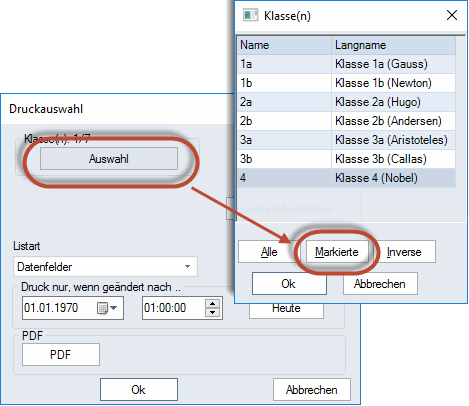This screenshot has height=406, width=469.
Task: Select all classes with the Alle button
Action: 268,252
